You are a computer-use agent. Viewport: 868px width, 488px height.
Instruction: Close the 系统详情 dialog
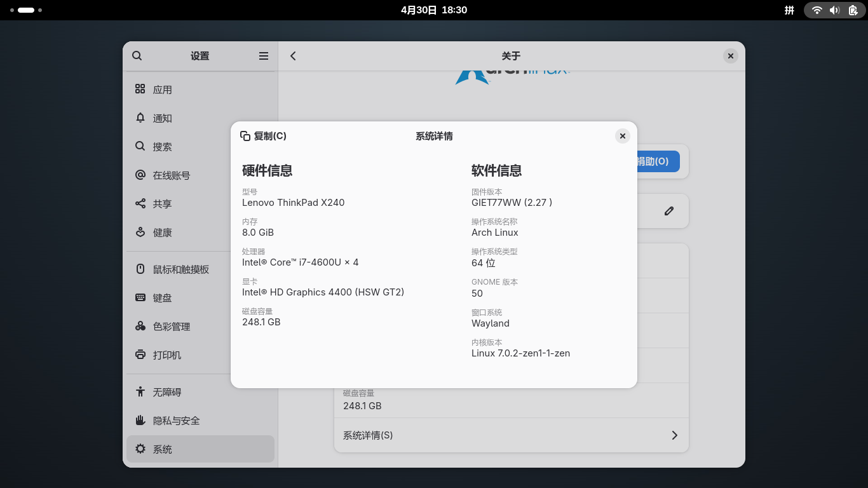(623, 136)
